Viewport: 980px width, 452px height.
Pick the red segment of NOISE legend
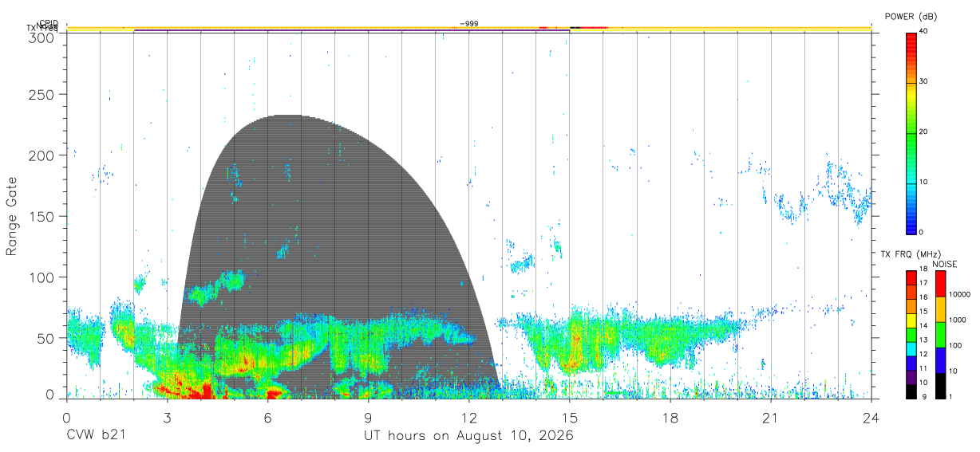[x=939, y=284]
